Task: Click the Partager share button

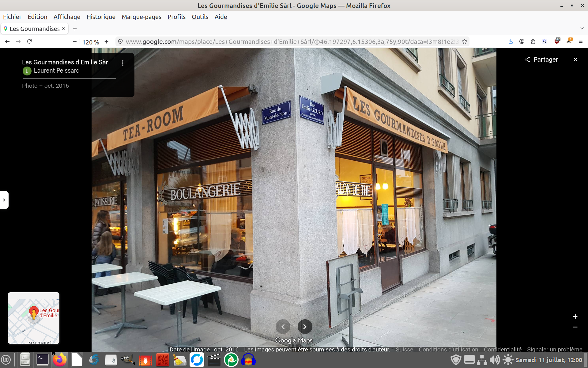Action: click(541, 59)
